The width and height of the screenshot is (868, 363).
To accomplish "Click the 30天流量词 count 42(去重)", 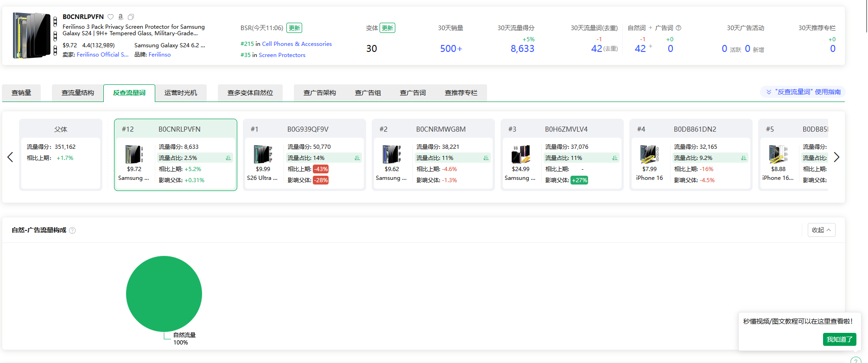I will pyautogui.click(x=604, y=49).
